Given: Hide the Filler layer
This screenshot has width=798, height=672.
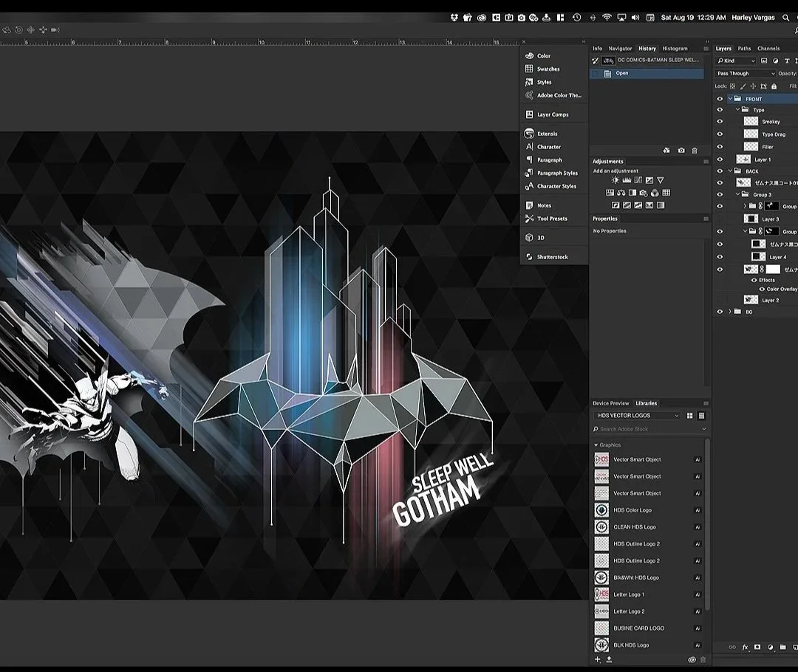Looking at the screenshot, I should 720,146.
